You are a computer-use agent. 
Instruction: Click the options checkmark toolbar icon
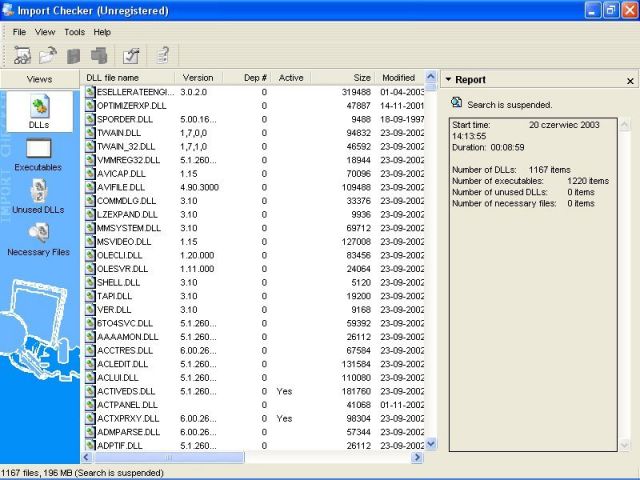pos(131,55)
